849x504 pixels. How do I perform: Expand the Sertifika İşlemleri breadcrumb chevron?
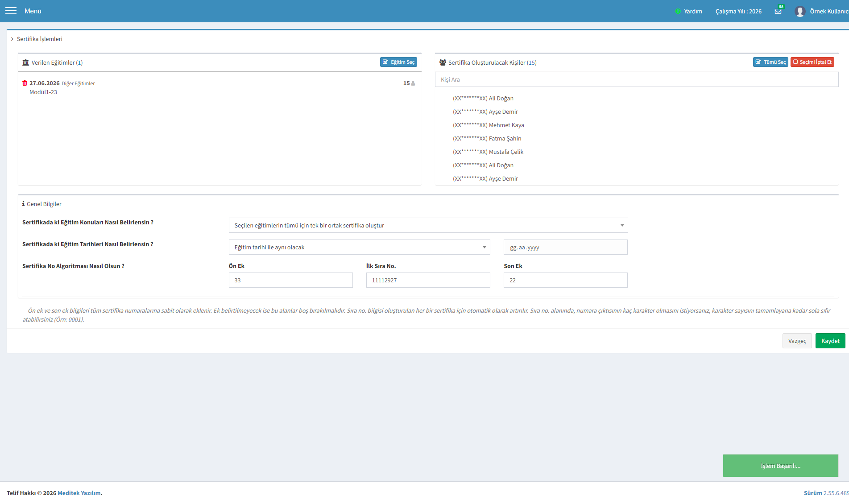pos(12,39)
